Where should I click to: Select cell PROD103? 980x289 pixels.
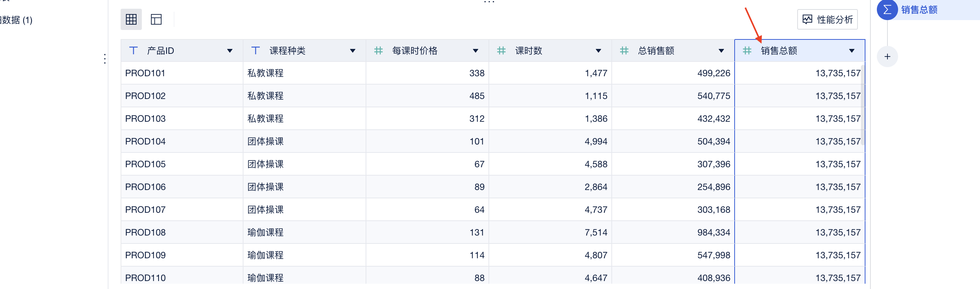coord(182,119)
